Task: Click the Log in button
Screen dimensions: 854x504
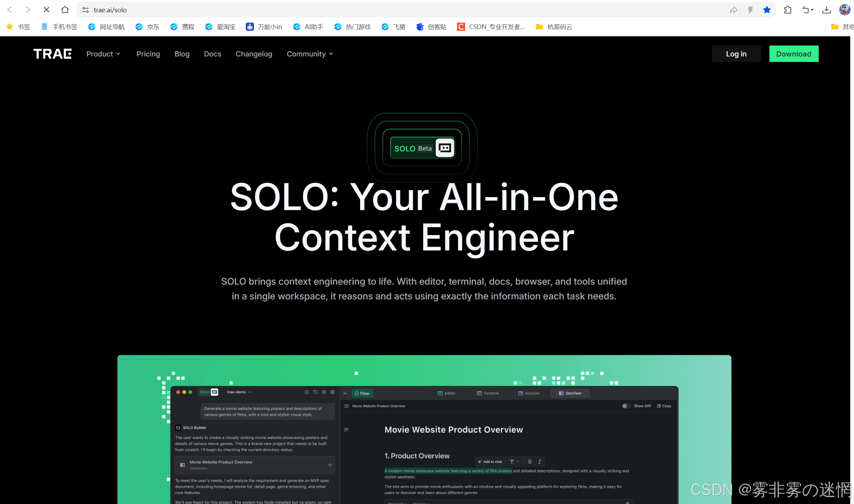Action: tap(736, 54)
